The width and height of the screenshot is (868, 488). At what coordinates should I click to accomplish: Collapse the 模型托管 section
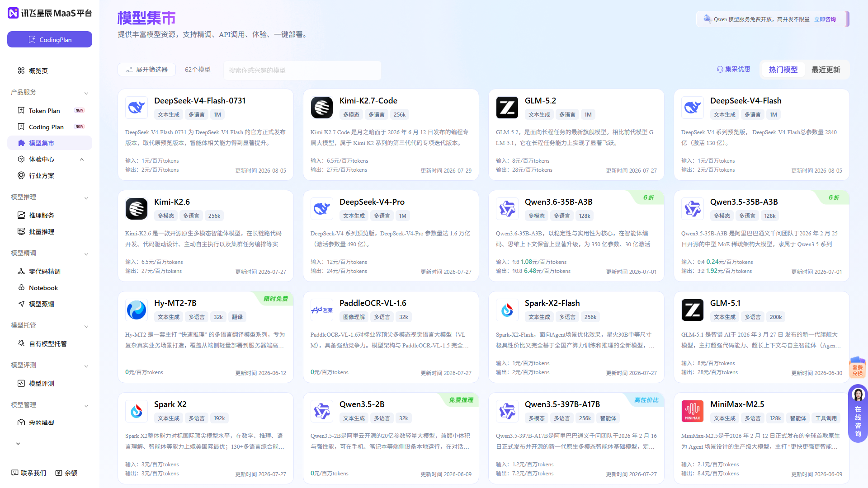click(86, 326)
